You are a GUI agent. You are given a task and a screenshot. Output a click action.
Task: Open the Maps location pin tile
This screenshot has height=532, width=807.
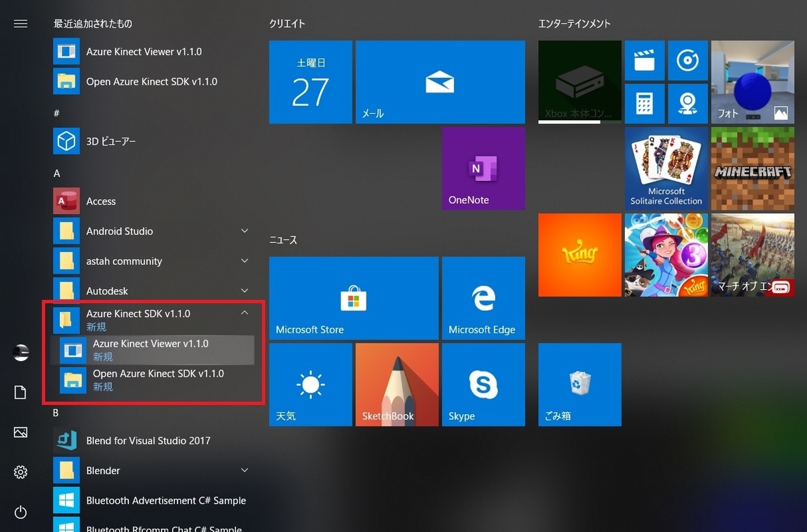[687, 104]
